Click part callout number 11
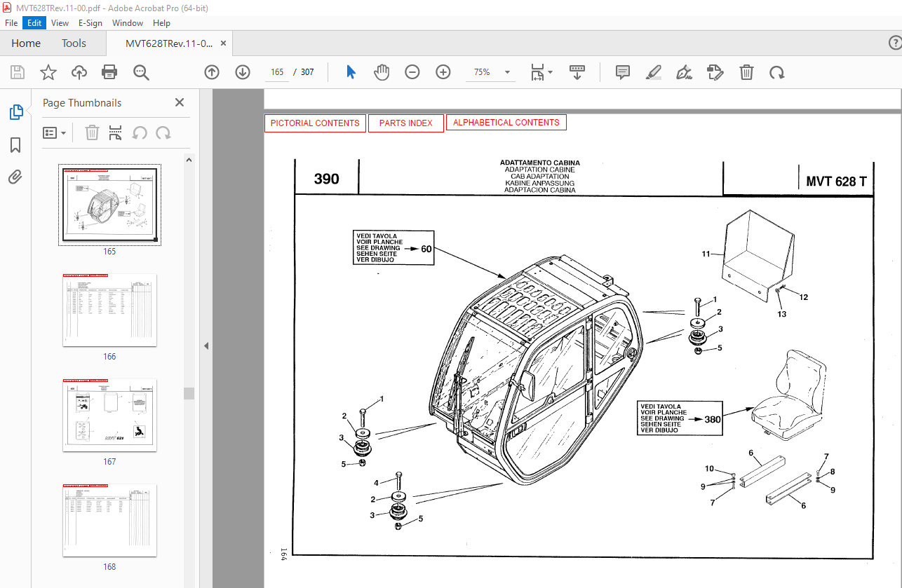This screenshot has height=588, width=902. tap(706, 253)
